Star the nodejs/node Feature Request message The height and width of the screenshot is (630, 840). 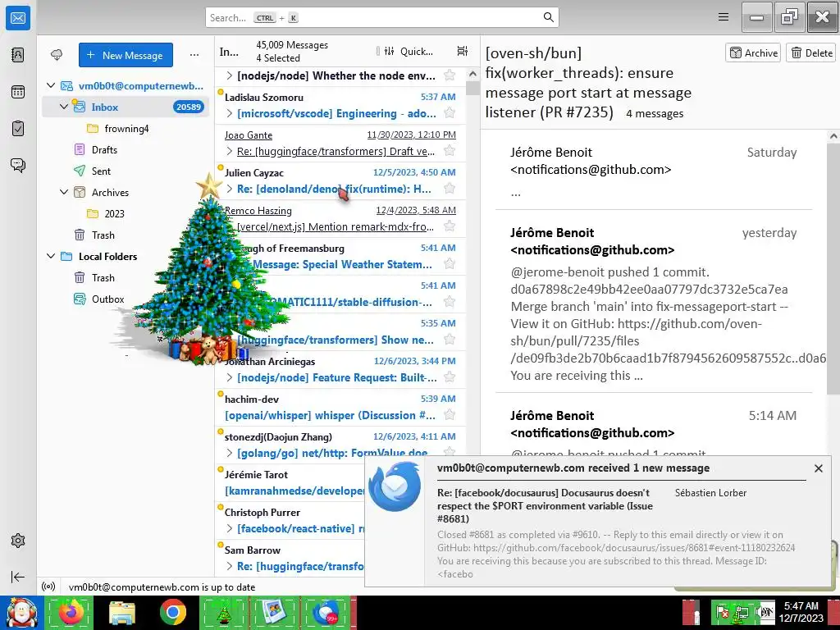[x=450, y=377]
